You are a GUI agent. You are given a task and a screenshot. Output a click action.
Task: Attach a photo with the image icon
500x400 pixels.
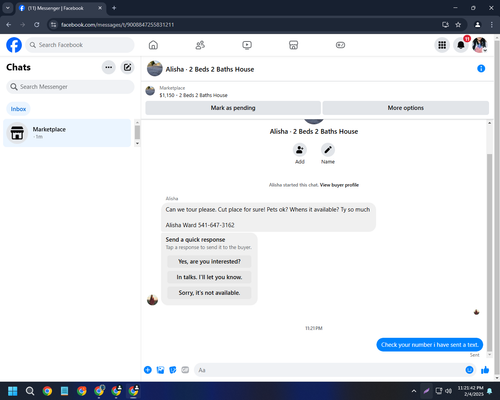[x=160, y=370]
